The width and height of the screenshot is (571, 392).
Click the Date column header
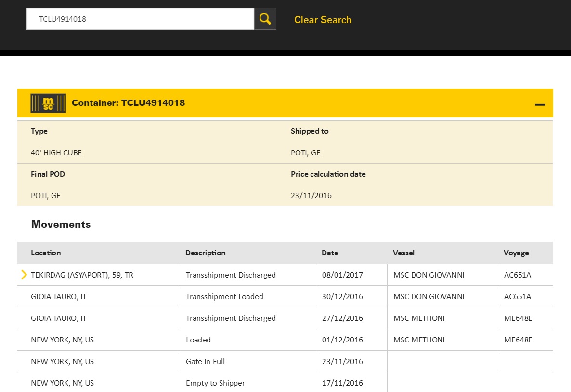pos(330,253)
